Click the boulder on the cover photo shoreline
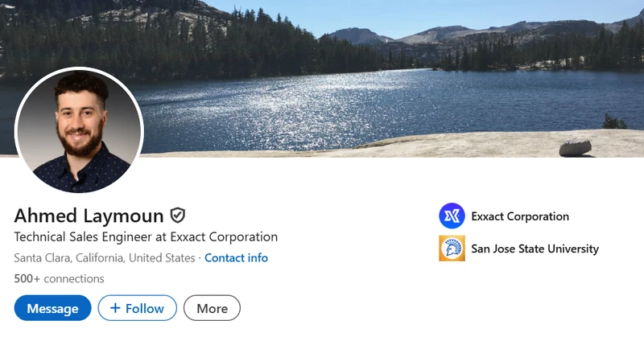The image size is (644, 337). tap(575, 147)
